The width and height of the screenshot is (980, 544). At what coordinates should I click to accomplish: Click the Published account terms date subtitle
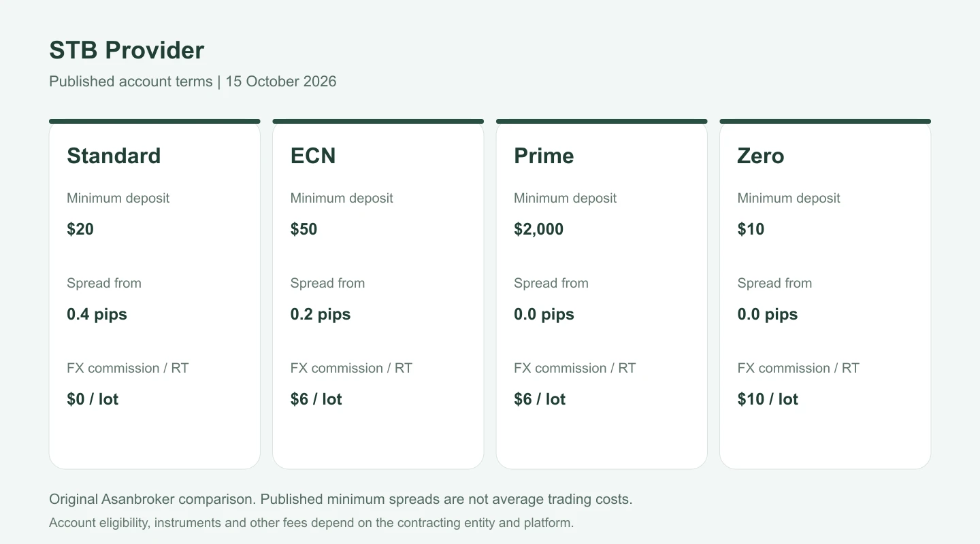click(193, 82)
